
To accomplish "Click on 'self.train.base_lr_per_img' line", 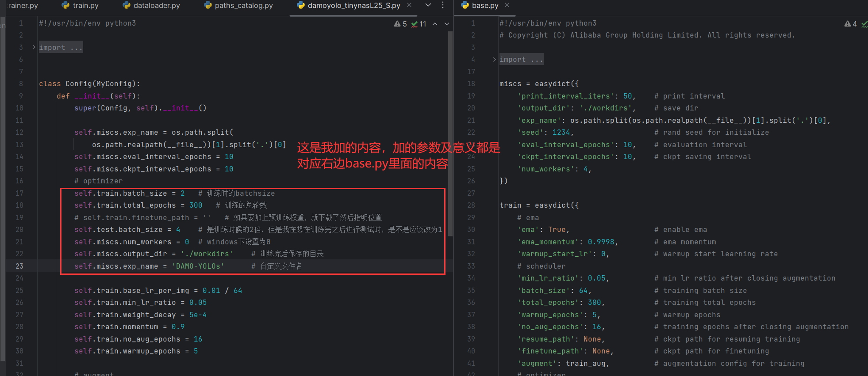I will point(158,290).
